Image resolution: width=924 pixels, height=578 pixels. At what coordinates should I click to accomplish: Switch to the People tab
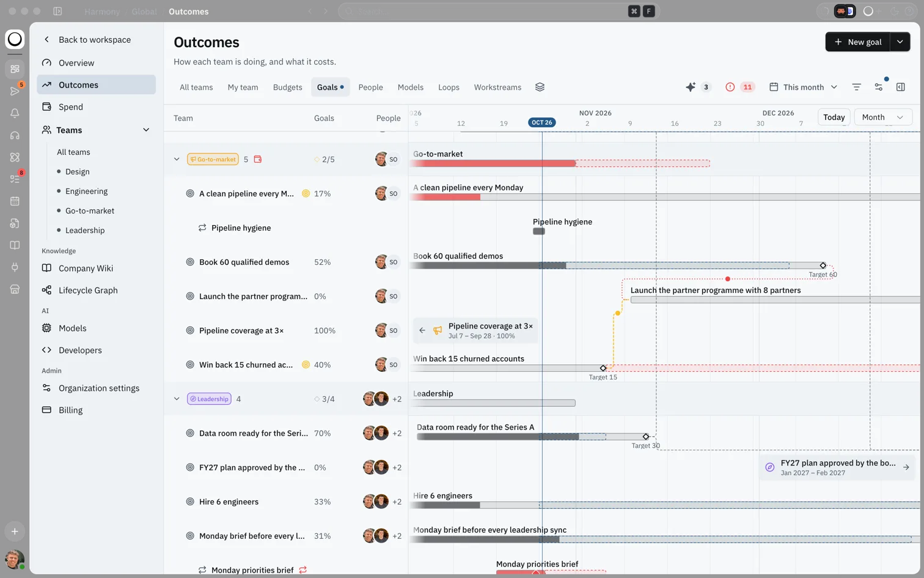click(x=370, y=87)
